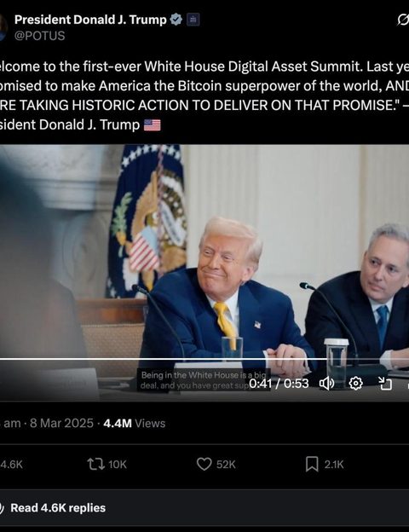Open the Grok icon at top right

(403, 20)
